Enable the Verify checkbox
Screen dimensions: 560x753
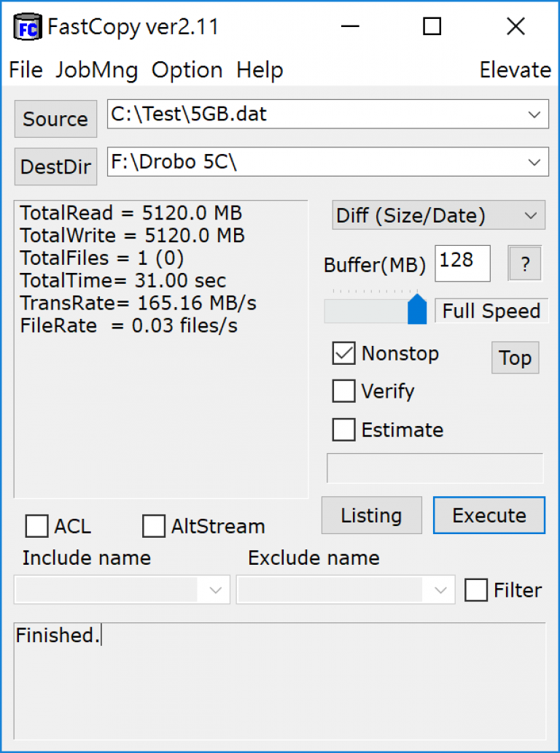pyautogui.click(x=343, y=391)
